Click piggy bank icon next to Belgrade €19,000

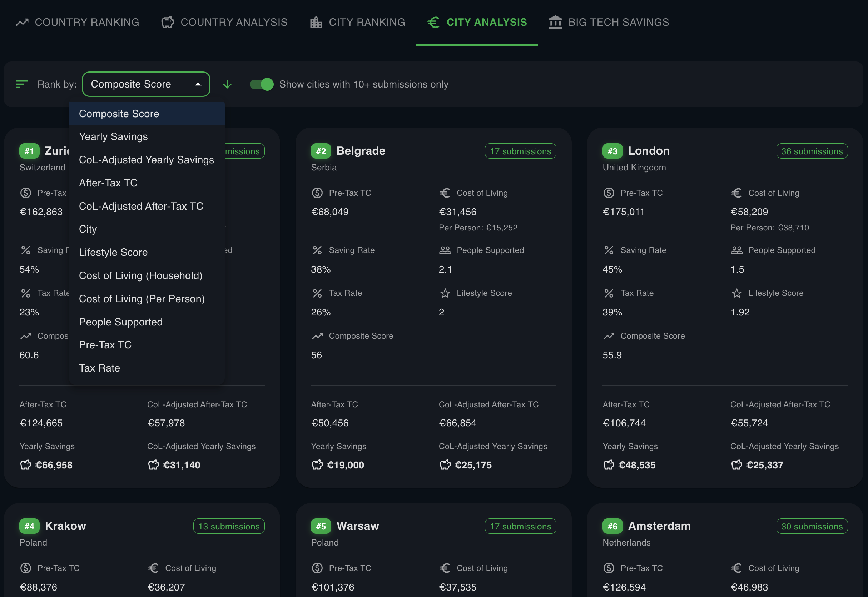[x=317, y=465]
